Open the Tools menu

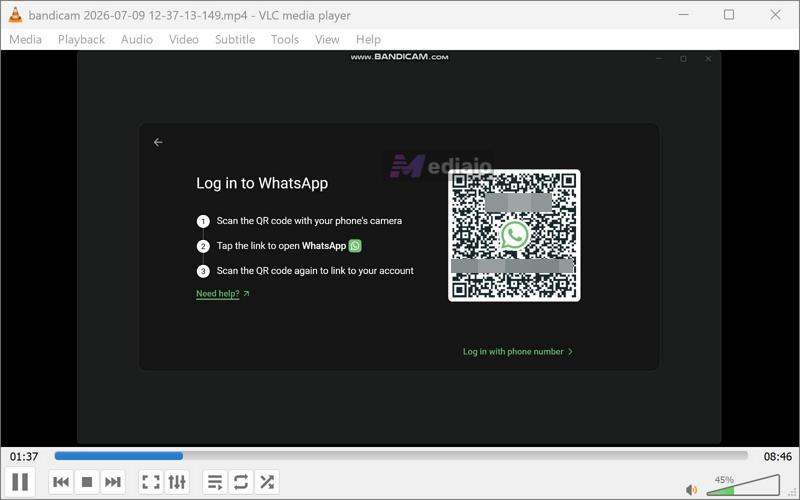[285, 39]
